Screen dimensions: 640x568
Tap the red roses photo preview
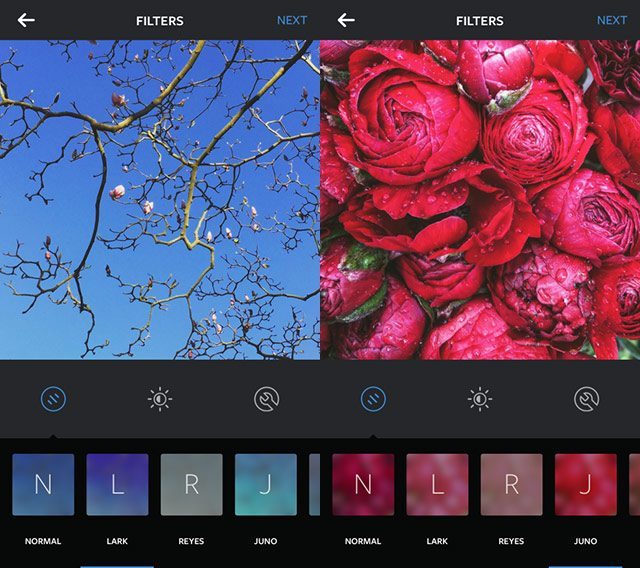pyautogui.click(x=480, y=200)
